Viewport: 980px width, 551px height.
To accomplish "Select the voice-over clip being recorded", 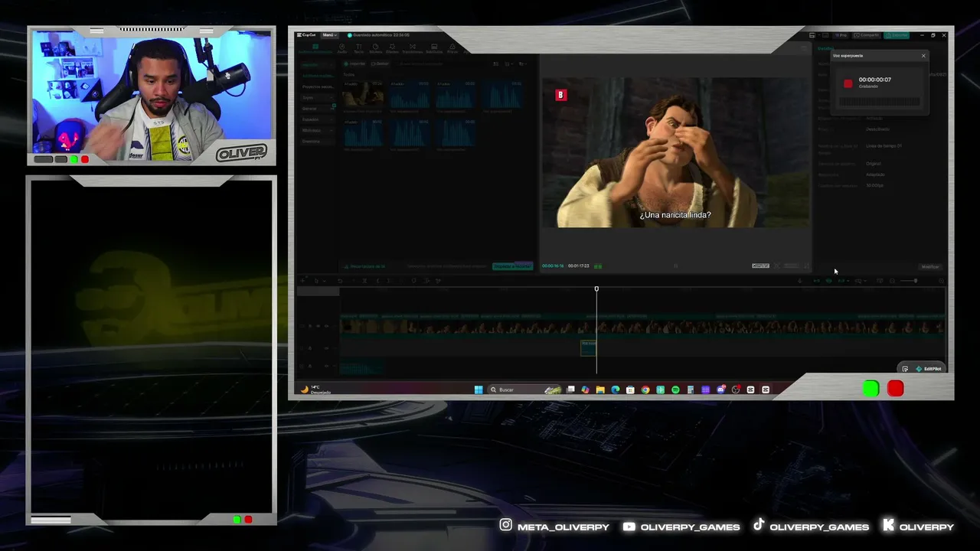I will [x=588, y=347].
